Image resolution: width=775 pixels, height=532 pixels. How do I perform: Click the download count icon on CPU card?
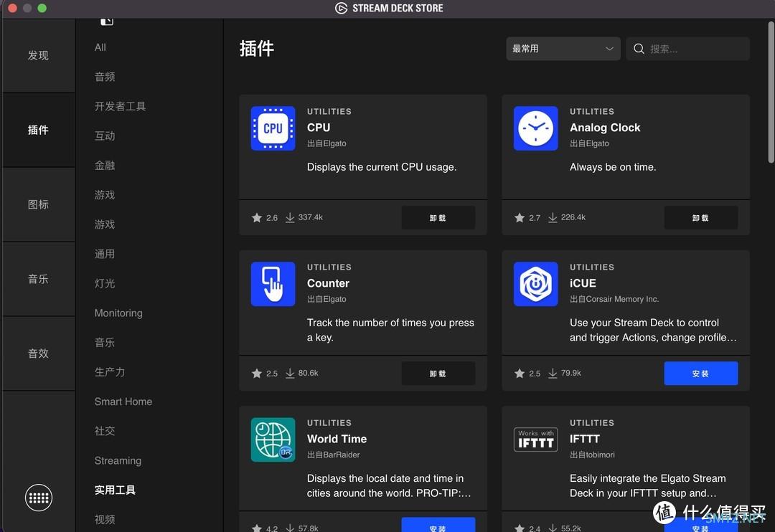(290, 217)
